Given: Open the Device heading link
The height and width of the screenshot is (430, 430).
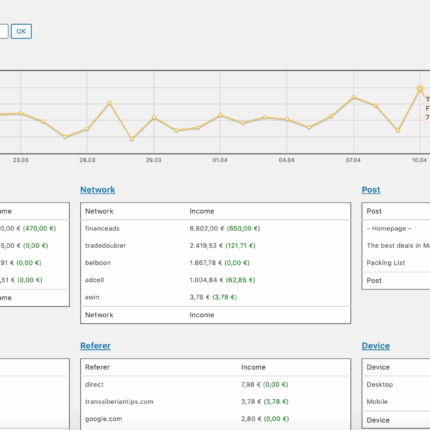Looking at the screenshot, I should (x=376, y=346).
